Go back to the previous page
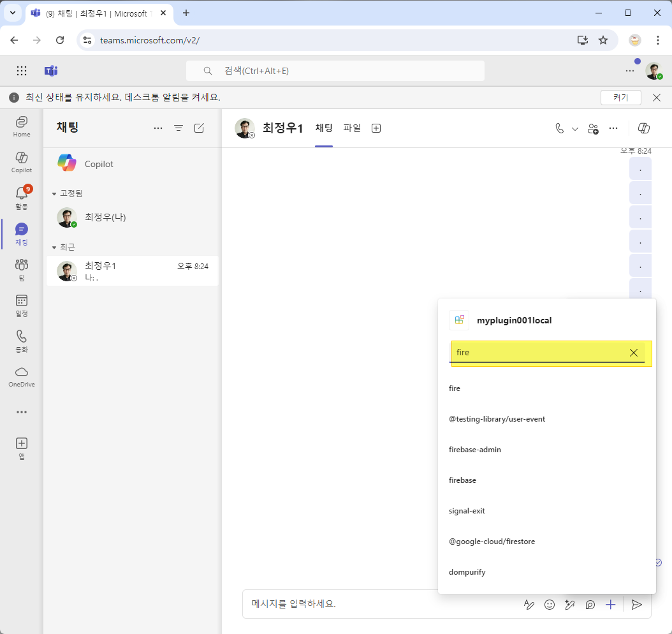 [x=14, y=40]
